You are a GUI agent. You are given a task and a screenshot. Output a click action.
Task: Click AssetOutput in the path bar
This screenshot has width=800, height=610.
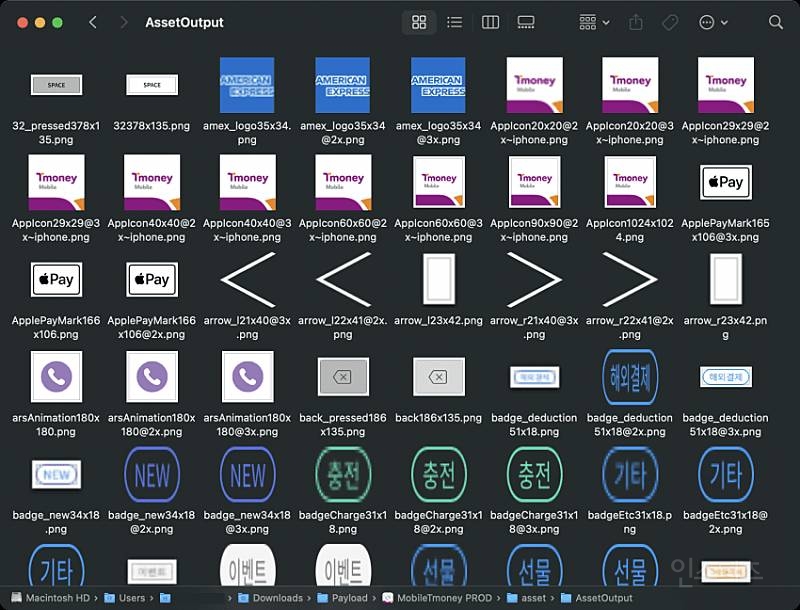point(597,598)
